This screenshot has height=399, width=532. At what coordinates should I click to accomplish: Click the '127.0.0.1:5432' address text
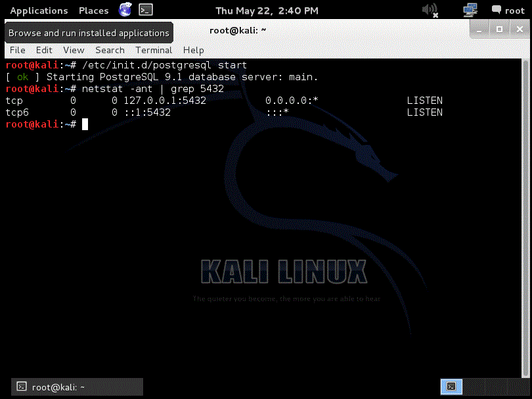click(165, 101)
